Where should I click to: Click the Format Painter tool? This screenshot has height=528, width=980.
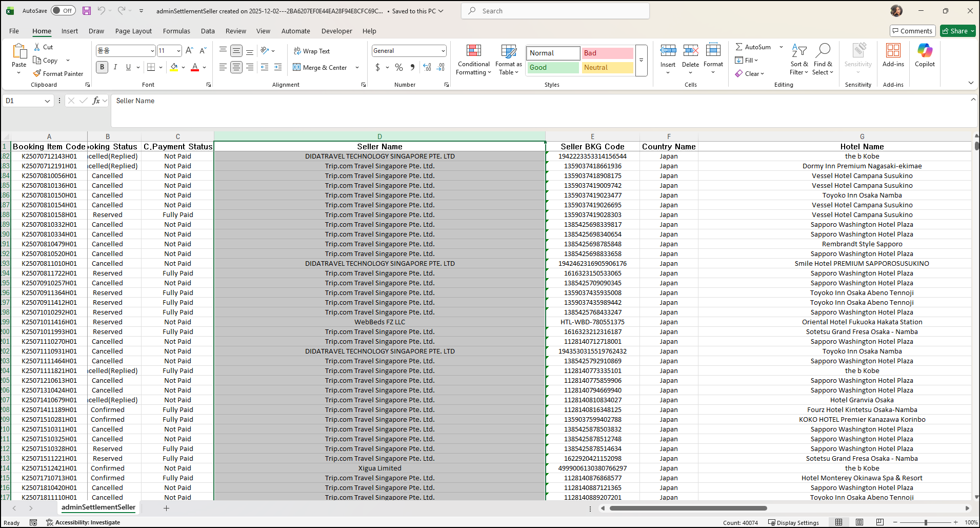tap(58, 74)
